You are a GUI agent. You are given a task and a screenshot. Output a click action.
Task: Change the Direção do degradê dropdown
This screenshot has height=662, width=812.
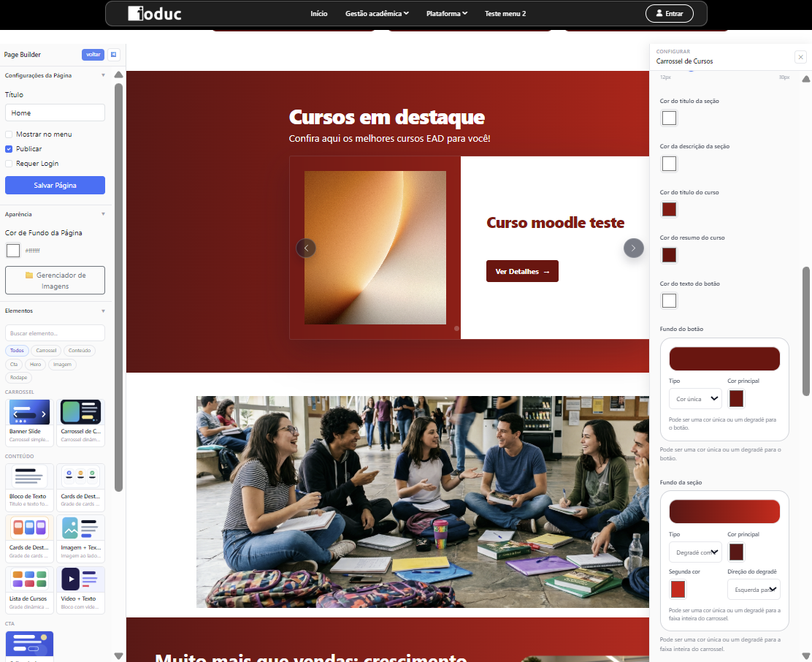[x=754, y=589]
